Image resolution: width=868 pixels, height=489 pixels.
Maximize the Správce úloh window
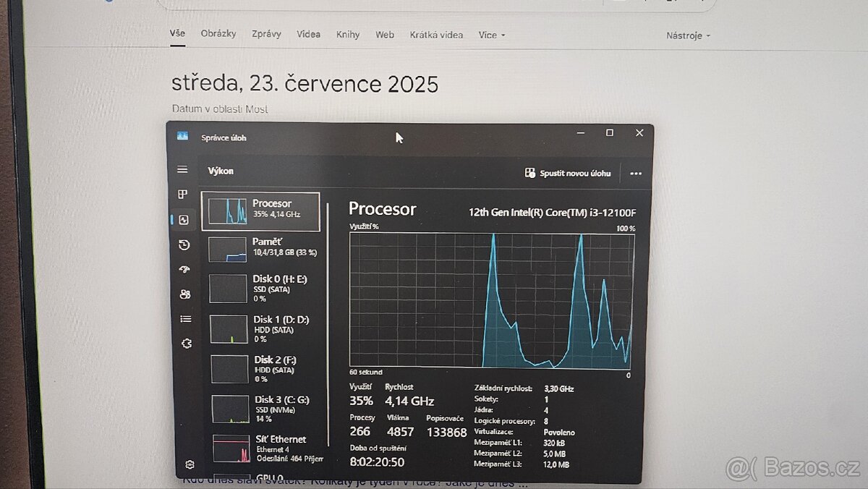tap(610, 132)
